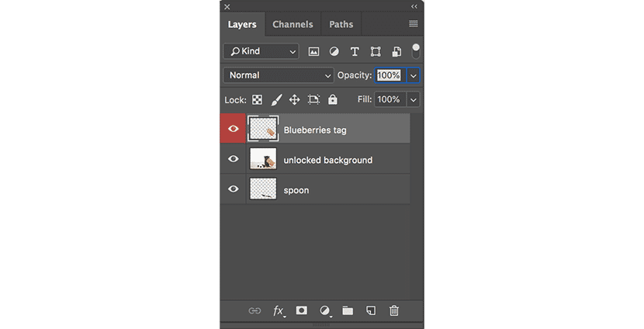The height and width of the screenshot is (329, 644).
Task: Click the Opacity value input field
Action: point(389,75)
